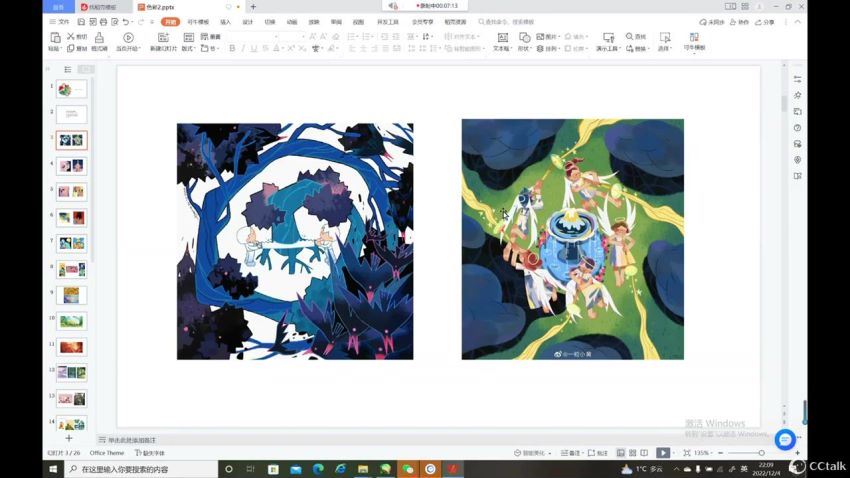850x478 pixels.
Task: Select the Format Painter brush
Action: coord(99,37)
